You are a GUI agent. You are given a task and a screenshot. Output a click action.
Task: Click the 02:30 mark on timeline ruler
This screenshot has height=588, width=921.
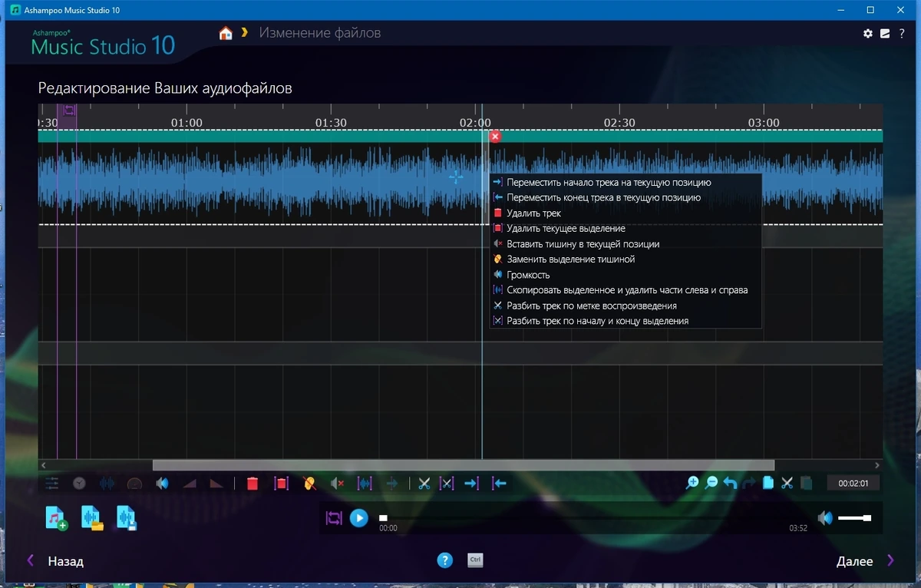click(x=619, y=123)
